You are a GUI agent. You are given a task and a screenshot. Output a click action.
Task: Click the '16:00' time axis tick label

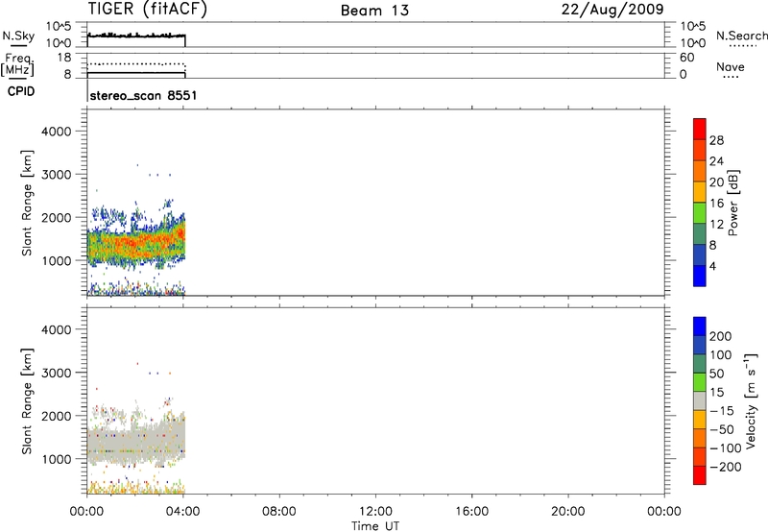pos(471,512)
